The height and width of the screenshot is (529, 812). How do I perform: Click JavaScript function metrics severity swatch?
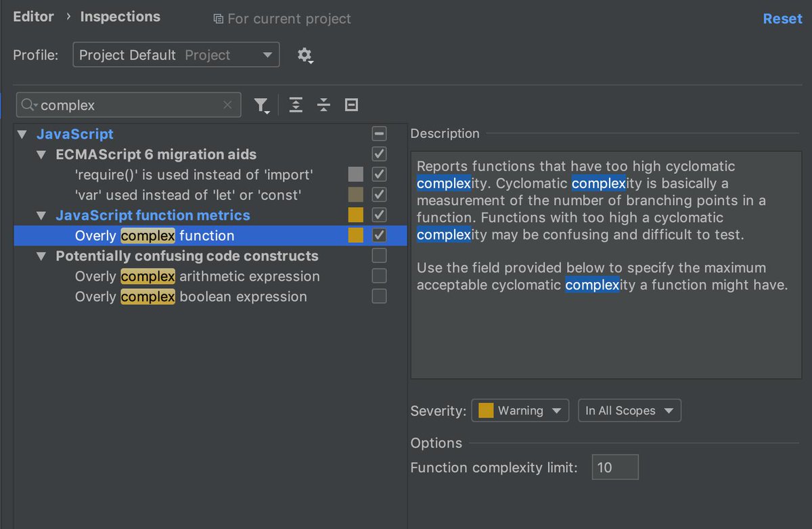[x=356, y=215]
